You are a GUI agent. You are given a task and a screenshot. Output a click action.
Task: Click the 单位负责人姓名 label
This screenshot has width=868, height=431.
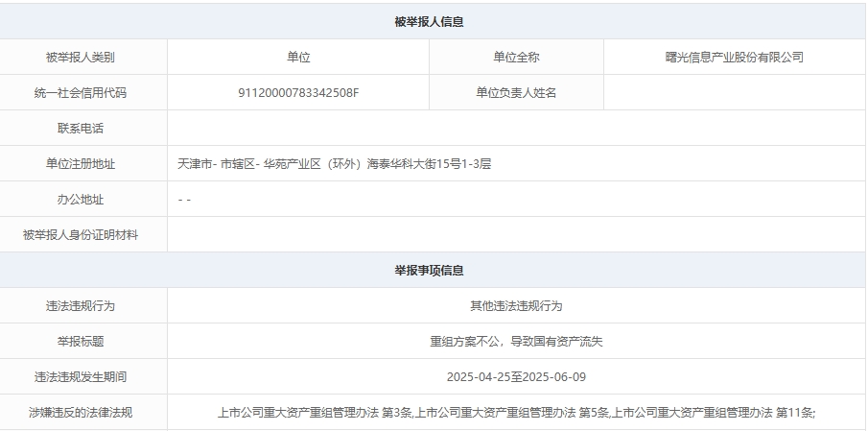516,92
